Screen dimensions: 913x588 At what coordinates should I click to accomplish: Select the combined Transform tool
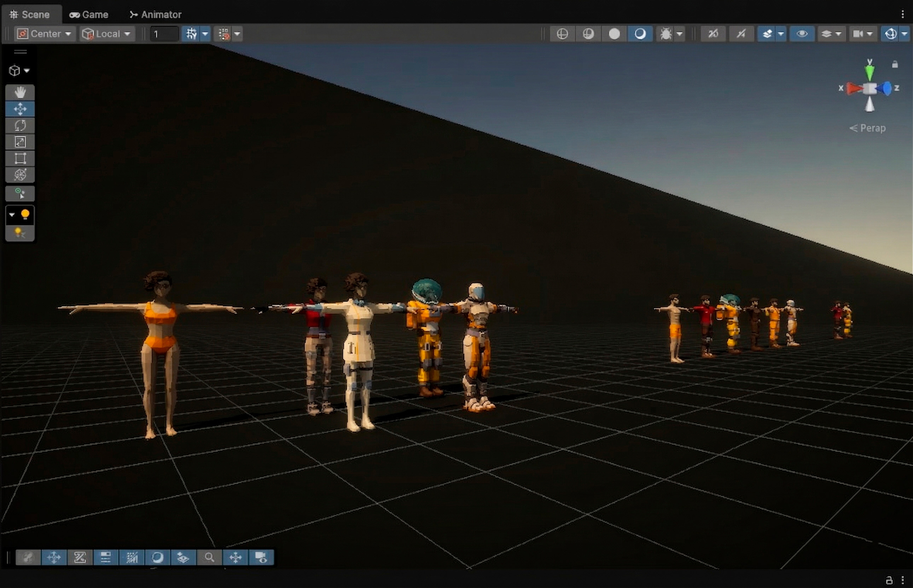[x=20, y=175]
